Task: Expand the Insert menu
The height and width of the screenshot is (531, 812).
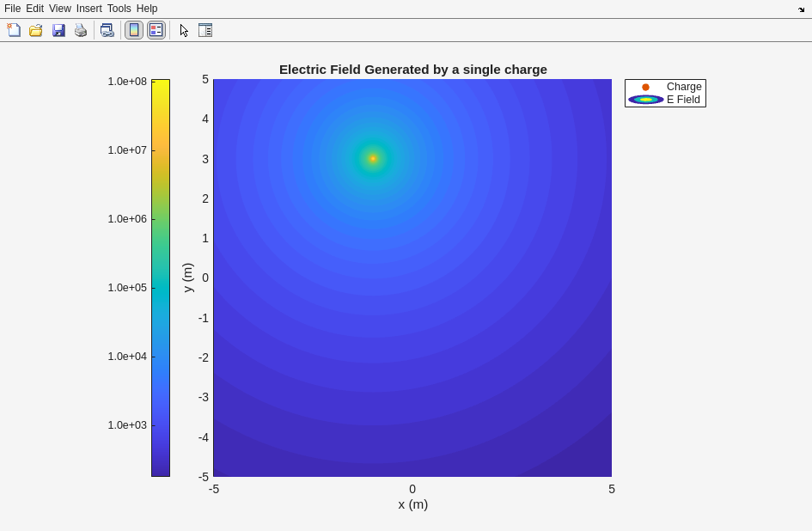Action: [89, 9]
